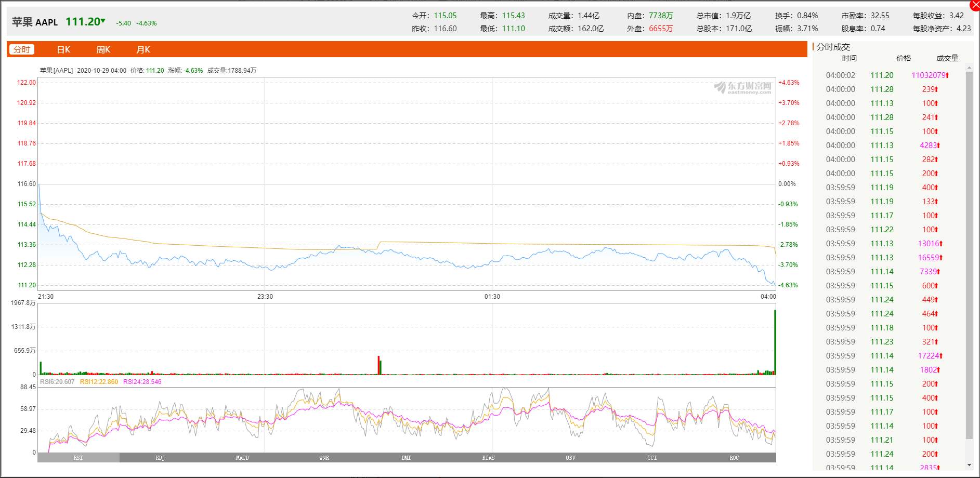
Task: Click the 市盈率 32.55 P/E ratio
Action: coord(865,16)
